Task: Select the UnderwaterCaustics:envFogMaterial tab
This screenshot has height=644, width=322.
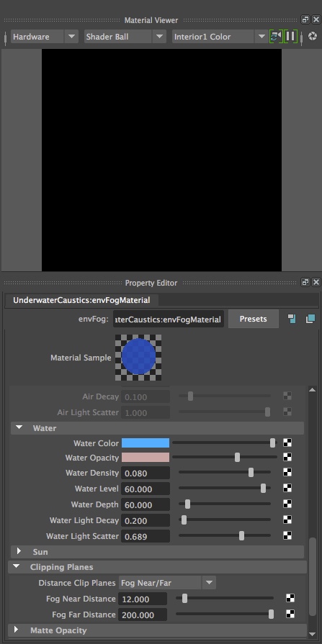Action: (81, 300)
